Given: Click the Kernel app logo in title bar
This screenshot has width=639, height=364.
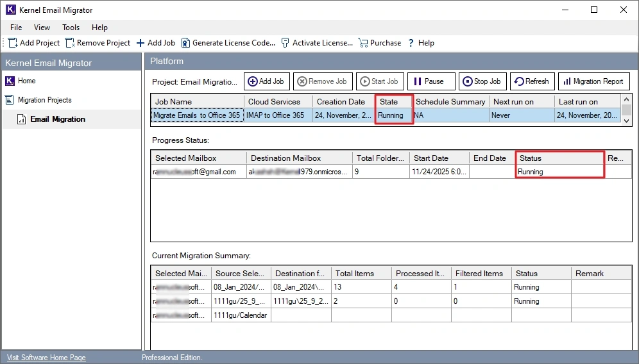Looking at the screenshot, I should tap(11, 10).
